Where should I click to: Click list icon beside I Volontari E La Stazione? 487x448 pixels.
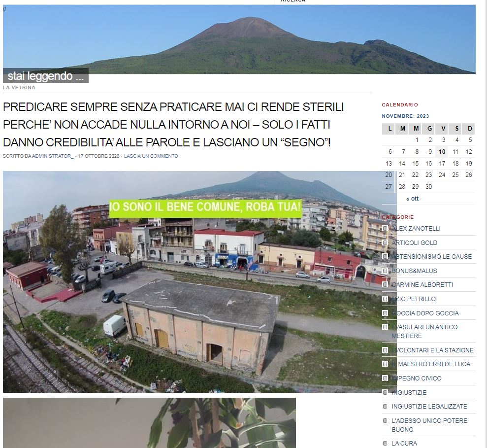(385, 350)
